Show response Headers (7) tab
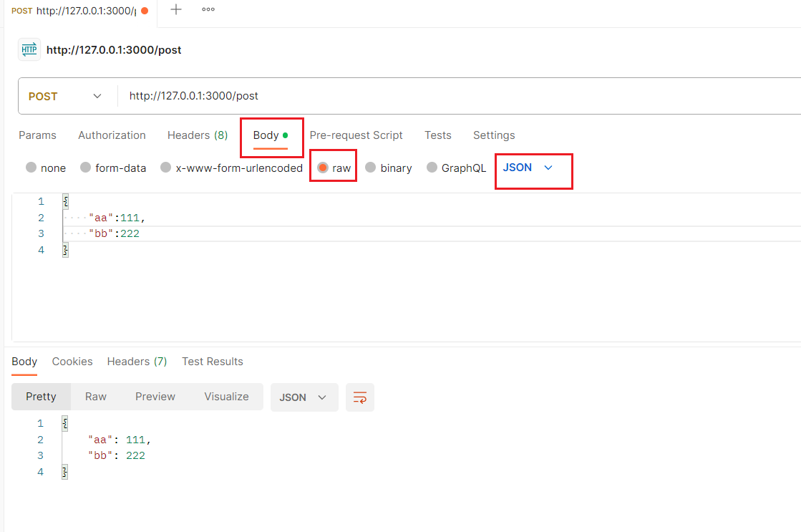This screenshot has width=801, height=532. tap(137, 362)
